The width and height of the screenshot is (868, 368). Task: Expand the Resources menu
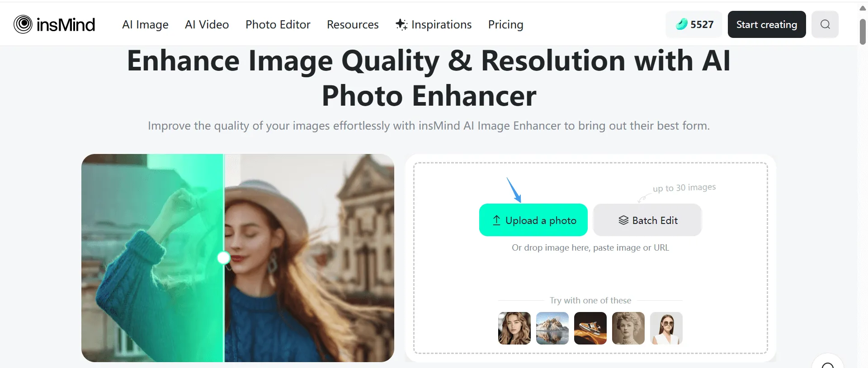tap(353, 24)
